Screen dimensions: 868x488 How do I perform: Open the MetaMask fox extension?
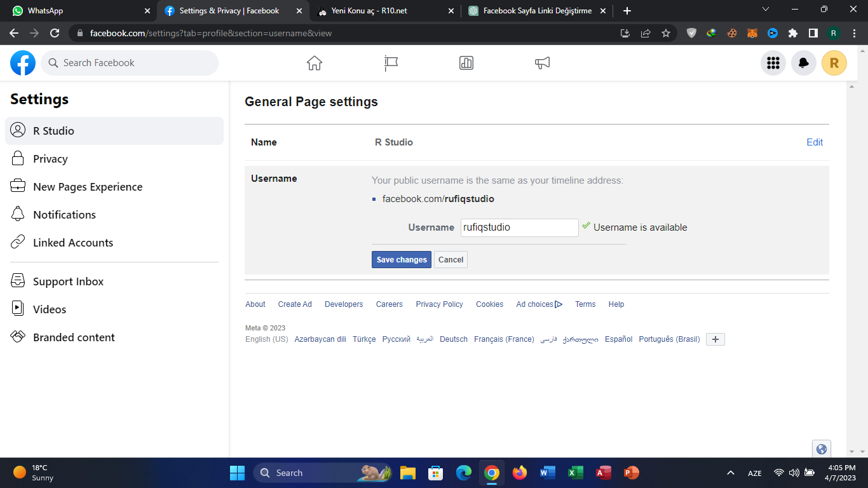(x=752, y=33)
